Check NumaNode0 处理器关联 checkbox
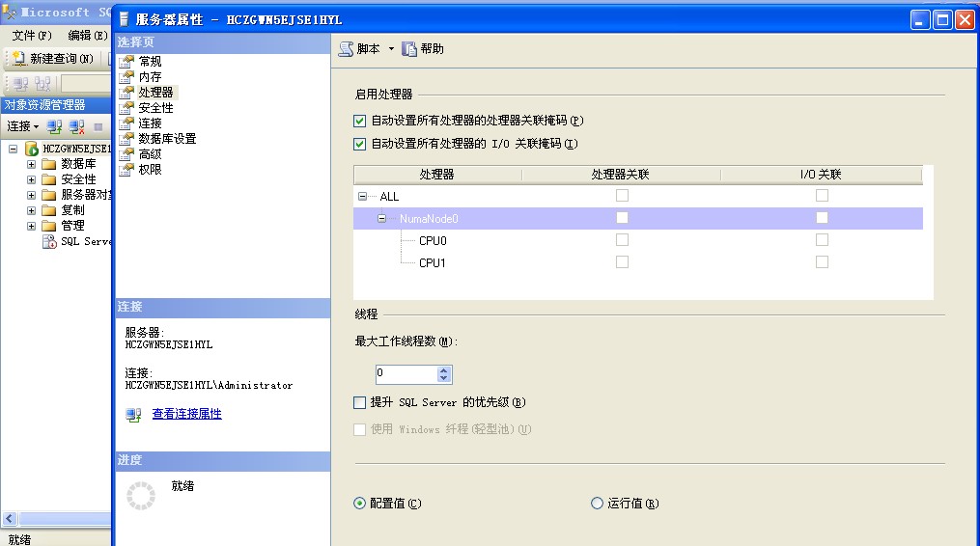980x546 pixels. tap(622, 217)
